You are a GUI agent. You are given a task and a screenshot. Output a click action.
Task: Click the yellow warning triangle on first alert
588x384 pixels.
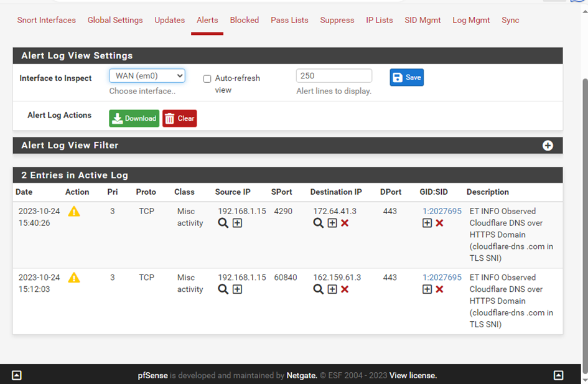click(73, 212)
